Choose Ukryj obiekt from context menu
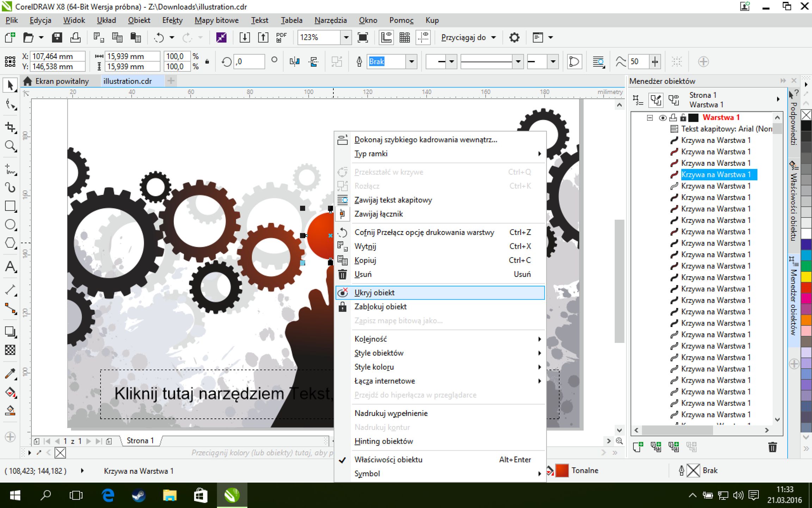This screenshot has width=812, height=508. 374,292
